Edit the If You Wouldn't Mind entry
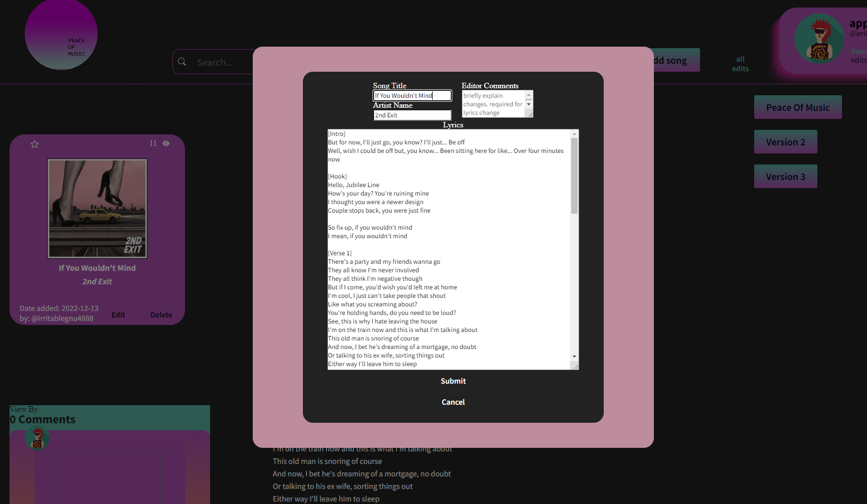867x504 pixels. [x=118, y=314]
